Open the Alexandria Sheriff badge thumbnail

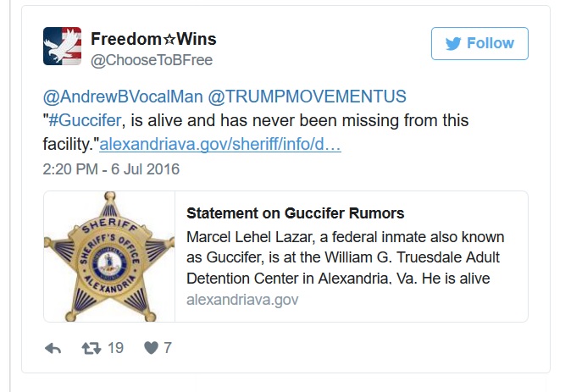[109, 257]
